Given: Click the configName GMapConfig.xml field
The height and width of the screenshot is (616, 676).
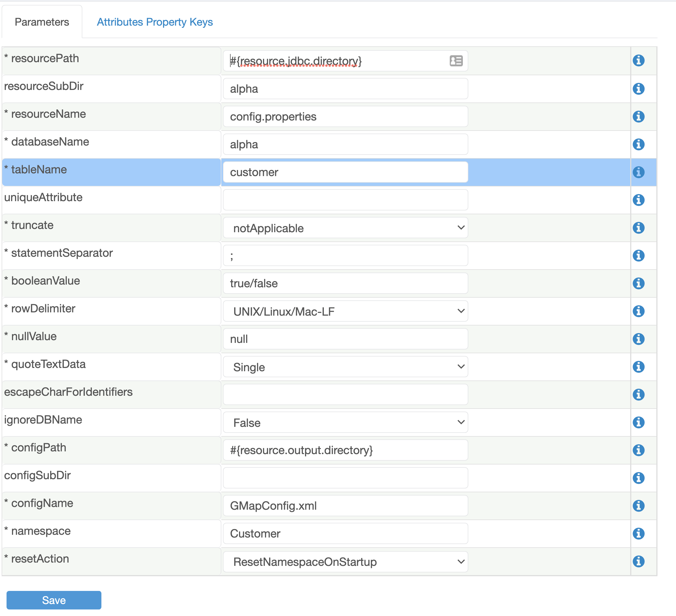Looking at the screenshot, I should (x=345, y=506).
